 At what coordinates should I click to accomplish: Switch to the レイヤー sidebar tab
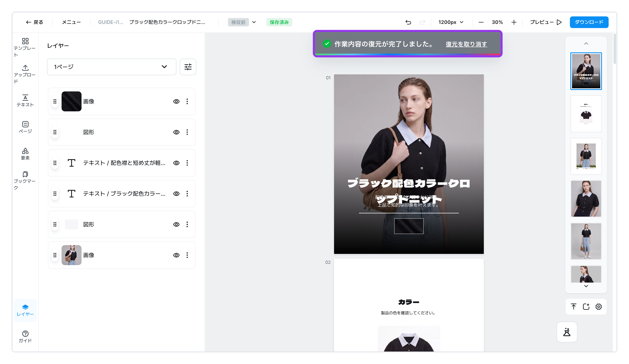click(x=25, y=310)
